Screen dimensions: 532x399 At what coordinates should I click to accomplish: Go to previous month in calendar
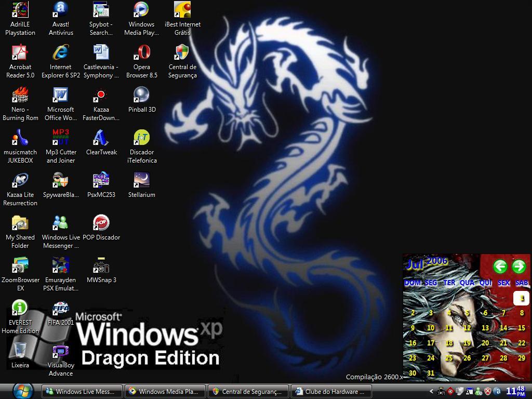coord(500,267)
